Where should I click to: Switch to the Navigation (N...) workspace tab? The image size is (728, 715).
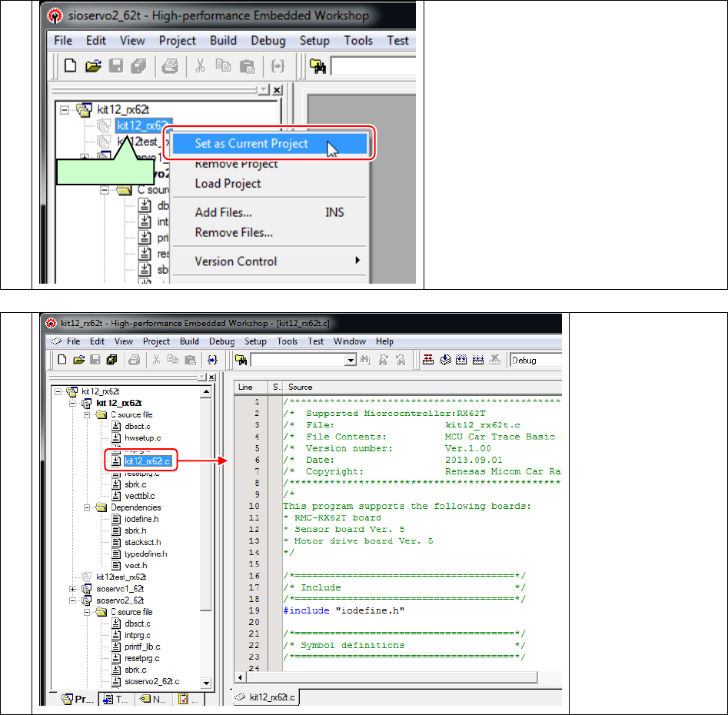pyautogui.click(x=153, y=699)
